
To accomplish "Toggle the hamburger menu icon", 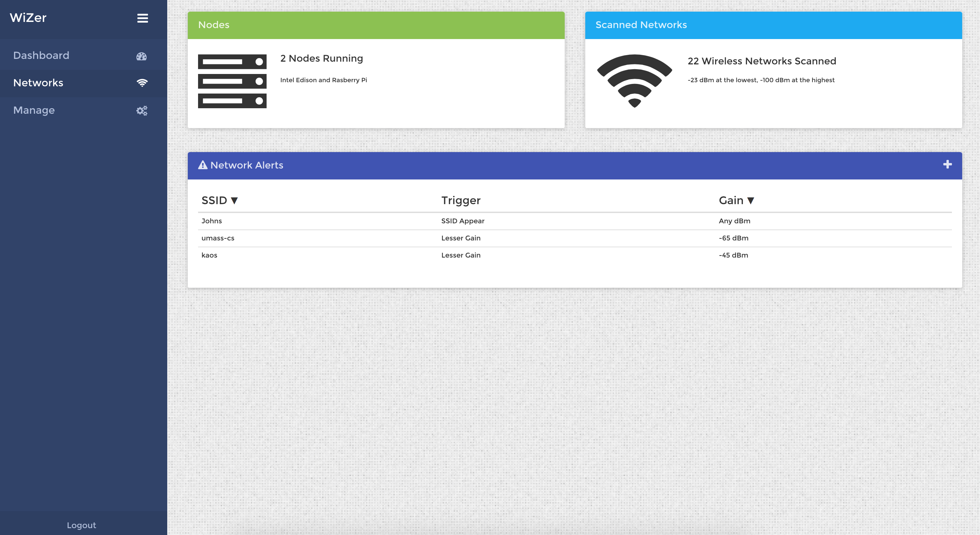I will point(143,18).
